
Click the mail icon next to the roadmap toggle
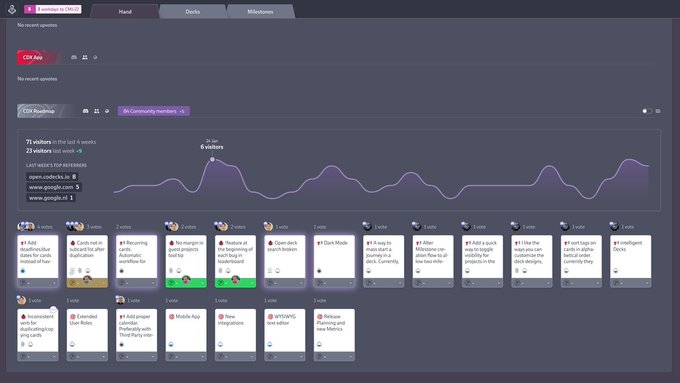[658, 111]
